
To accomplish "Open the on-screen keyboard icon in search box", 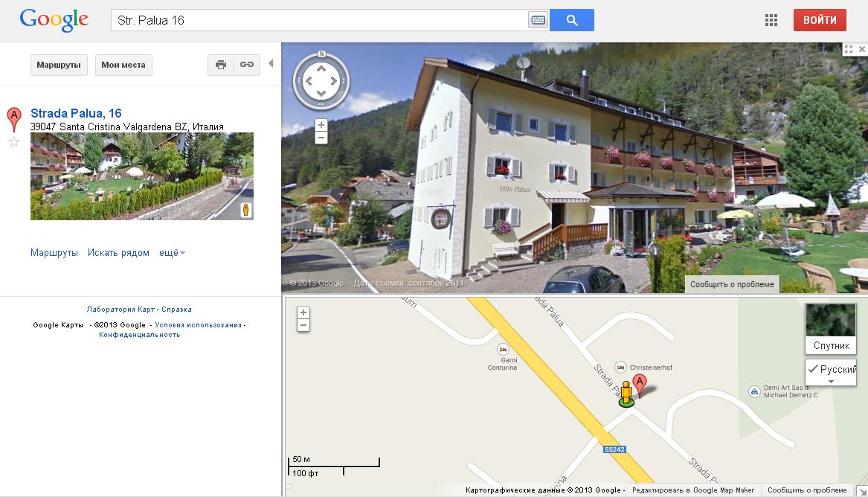I will click(x=538, y=21).
